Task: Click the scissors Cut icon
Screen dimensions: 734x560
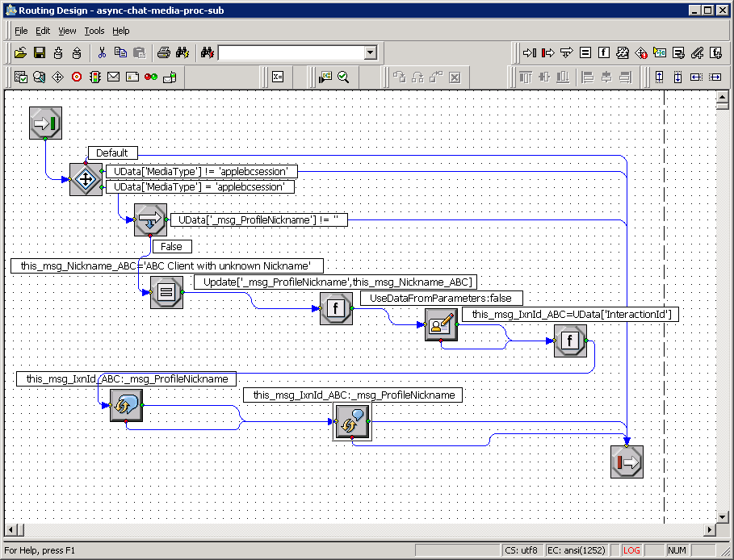Action: [x=102, y=53]
